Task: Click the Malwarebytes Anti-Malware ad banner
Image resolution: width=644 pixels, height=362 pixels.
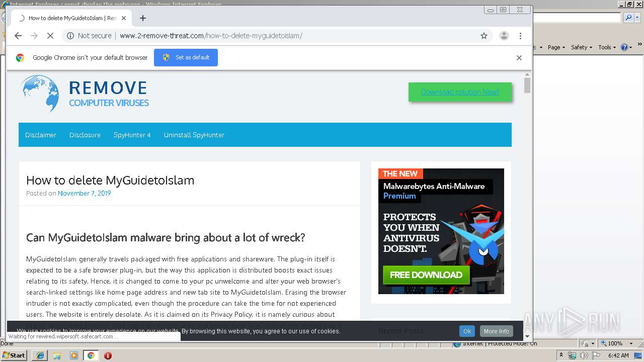Action: pyautogui.click(x=441, y=231)
